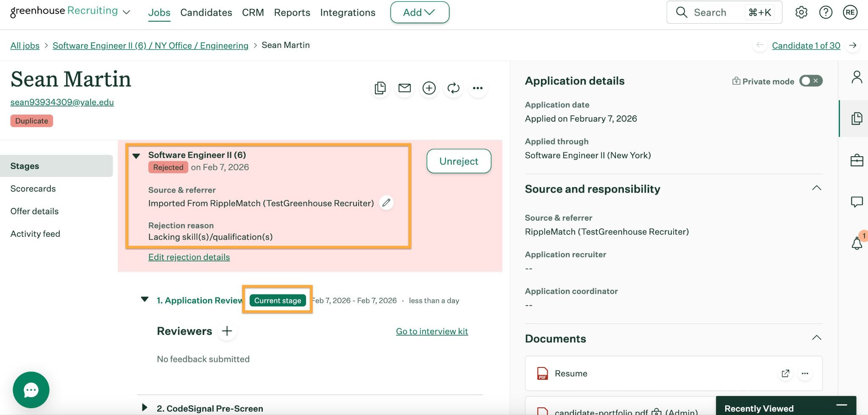Go to previous candidate arrow

pyautogui.click(x=759, y=45)
